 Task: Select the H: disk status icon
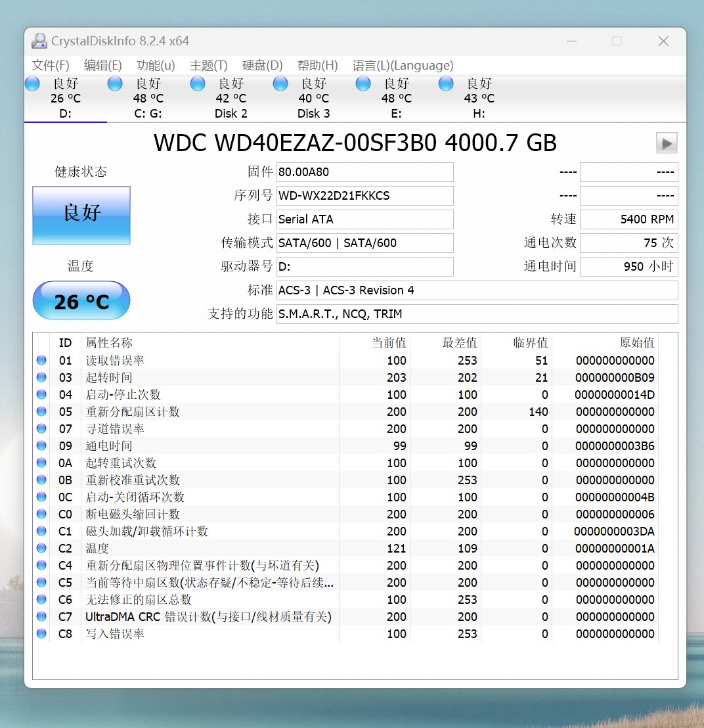445,83
